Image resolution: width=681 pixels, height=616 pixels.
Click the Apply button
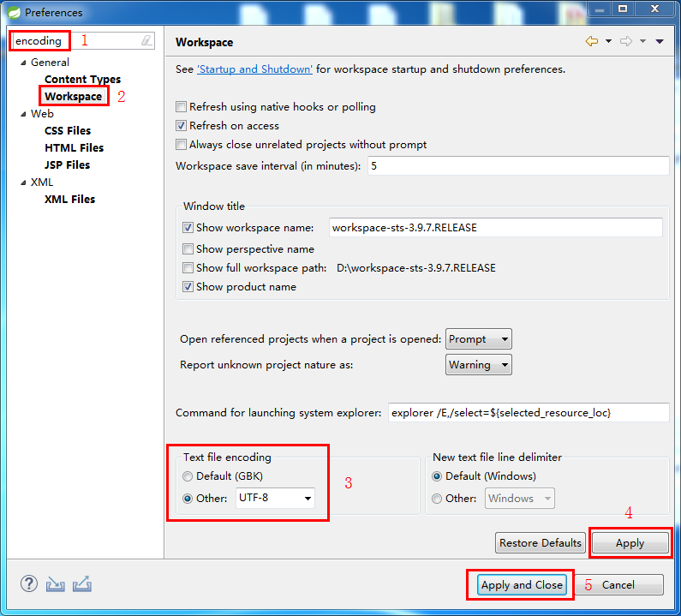(630, 543)
